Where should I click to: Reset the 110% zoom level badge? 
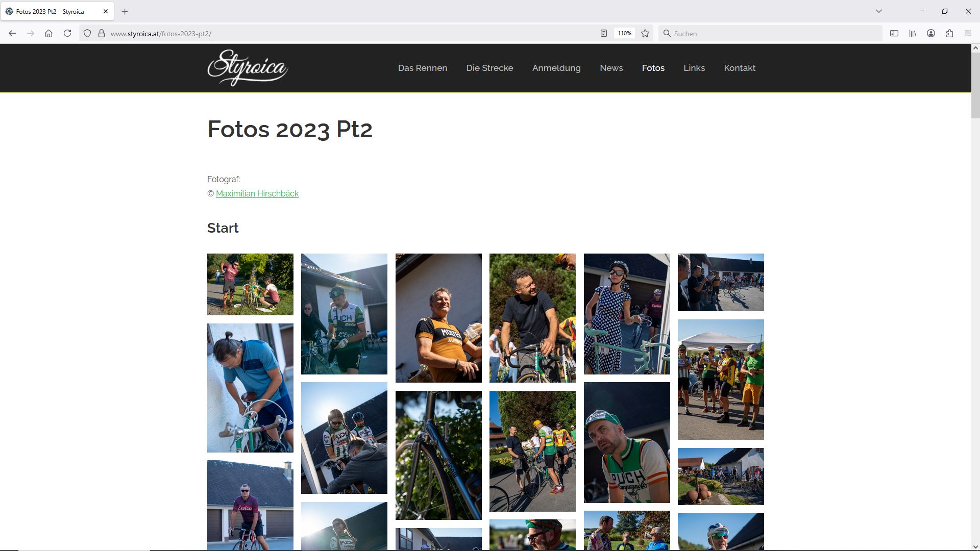click(x=624, y=33)
